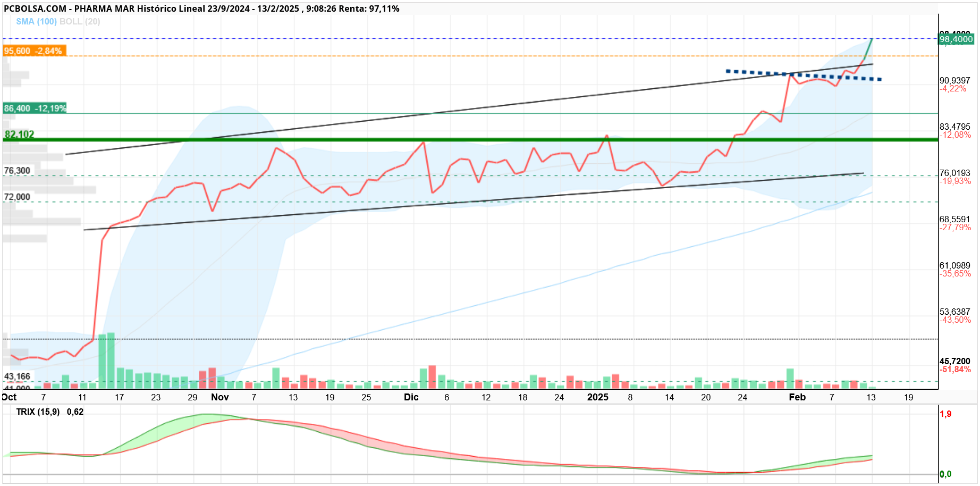Click the tallest green volume bar
The height and width of the screenshot is (486, 980).
tap(111, 361)
